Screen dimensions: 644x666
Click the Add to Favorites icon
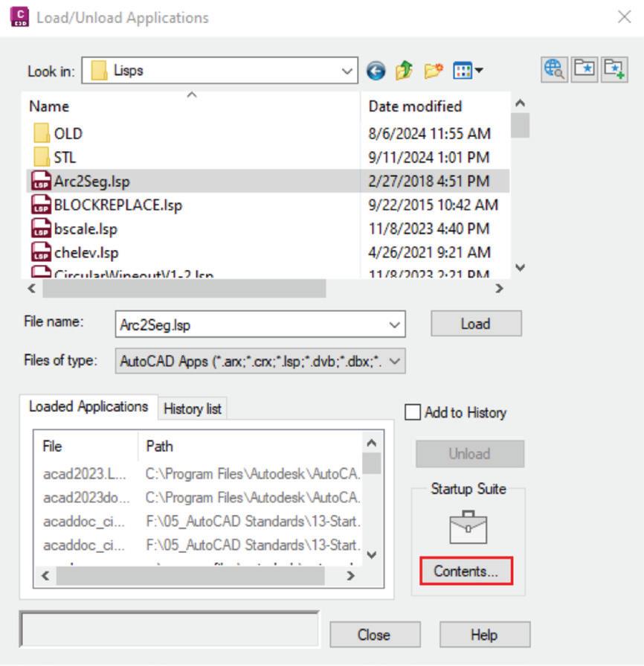[x=614, y=69]
